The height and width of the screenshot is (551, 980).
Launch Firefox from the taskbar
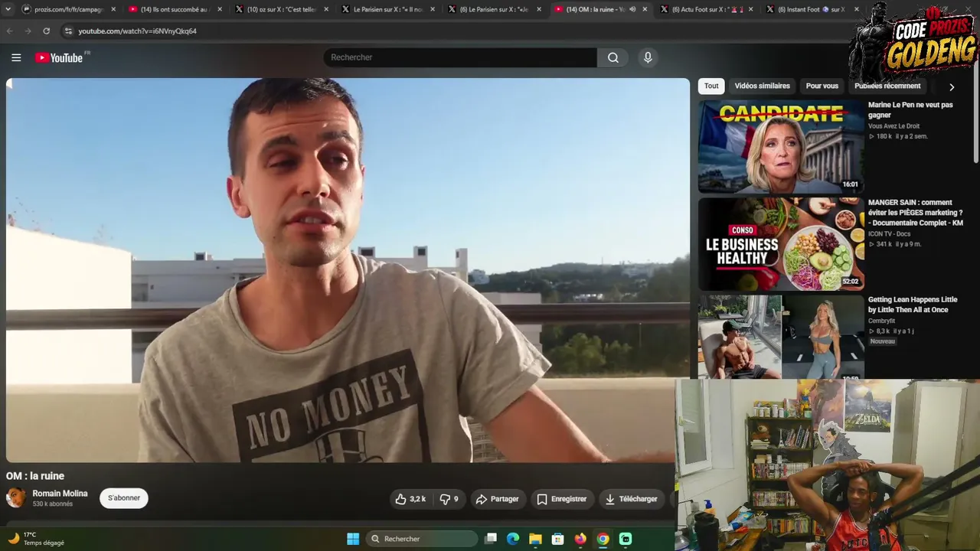tap(580, 539)
